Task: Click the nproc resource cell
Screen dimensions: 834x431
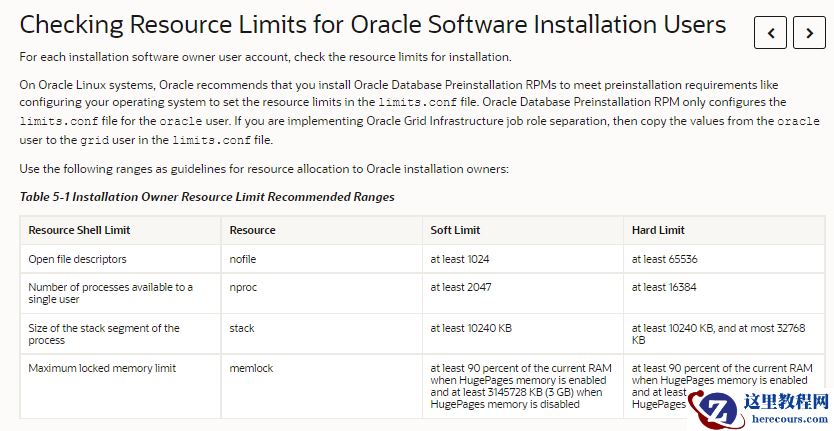Action: 243,288
